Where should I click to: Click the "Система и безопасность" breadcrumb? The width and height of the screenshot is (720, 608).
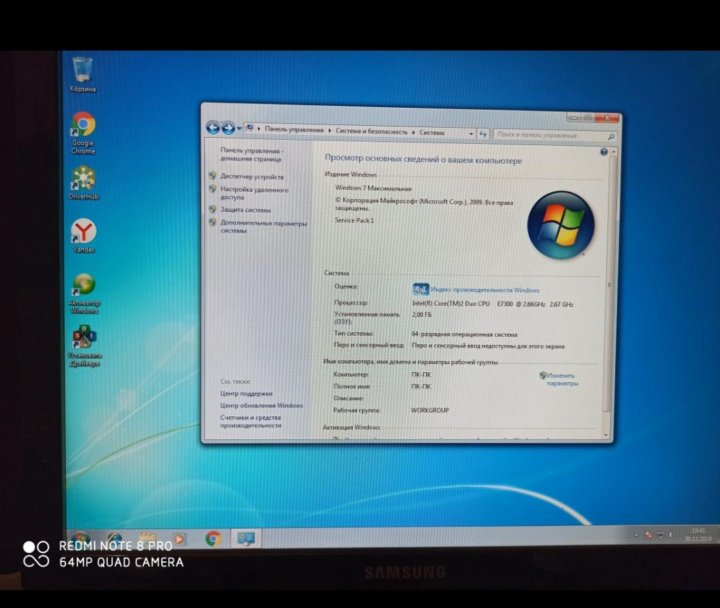click(x=372, y=131)
